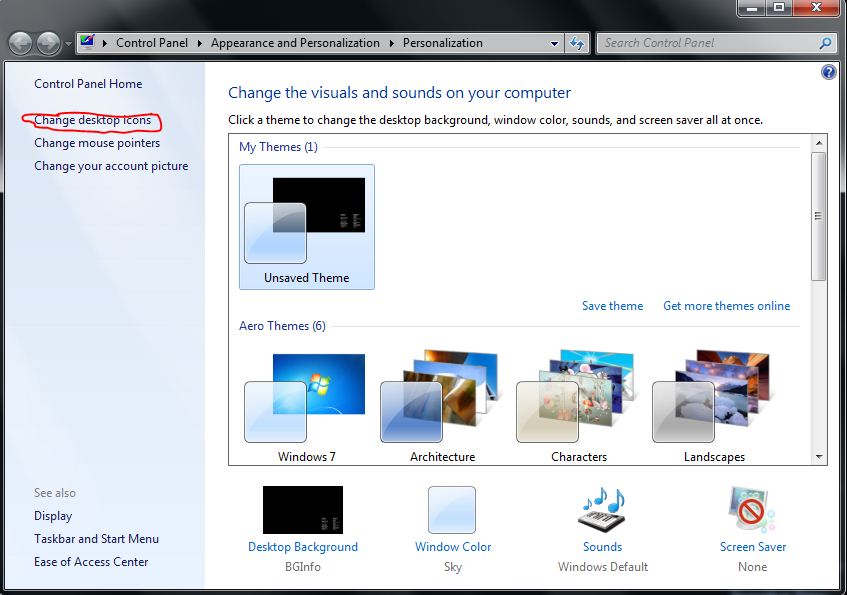The width and height of the screenshot is (847, 595).
Task: Minimize the Personalization window
Action: click(x=752, y=7)
